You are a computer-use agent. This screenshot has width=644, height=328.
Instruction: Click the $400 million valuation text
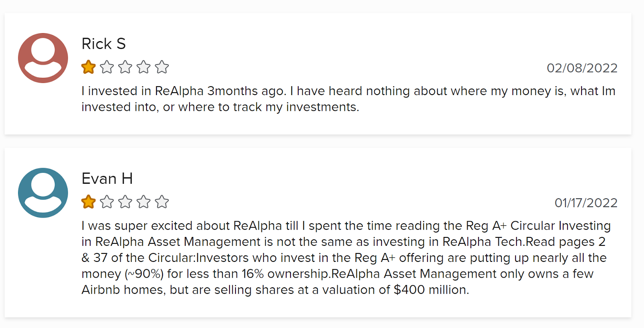coord(431,290)
